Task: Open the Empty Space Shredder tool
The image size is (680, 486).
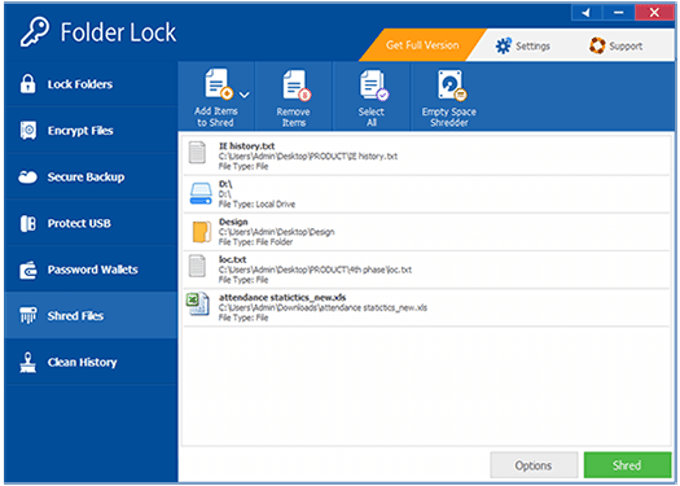Action: click(449, 86)
